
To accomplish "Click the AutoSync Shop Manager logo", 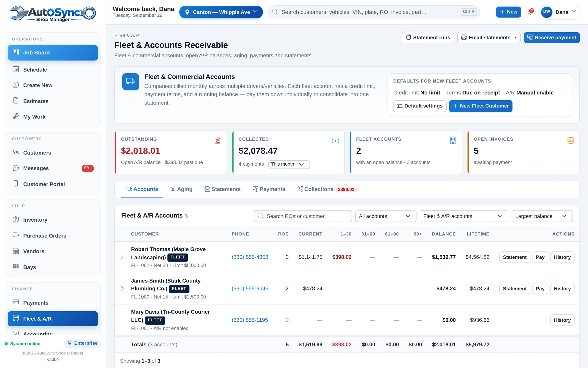I will [53, 13].
